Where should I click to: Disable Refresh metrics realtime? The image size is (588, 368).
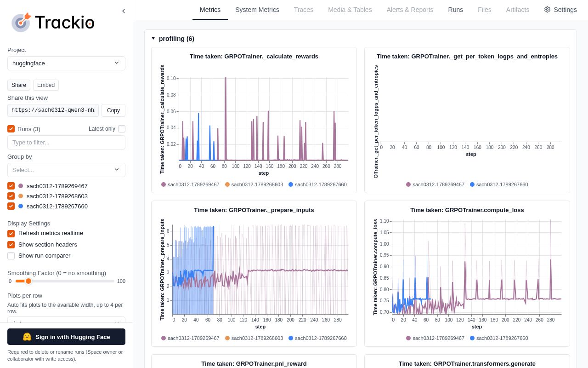[x=11, y=233]
